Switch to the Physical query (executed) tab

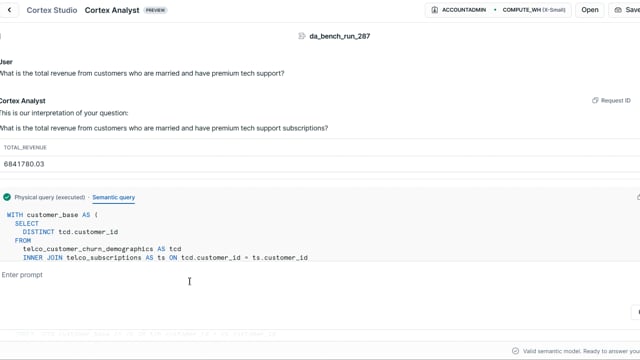[50, 197]
